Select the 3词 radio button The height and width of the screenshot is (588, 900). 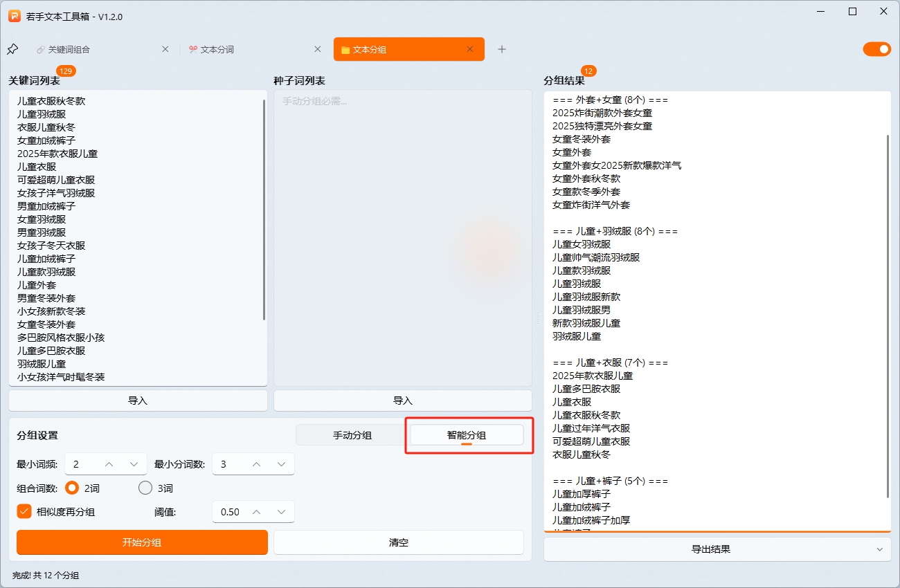(145, 488)
